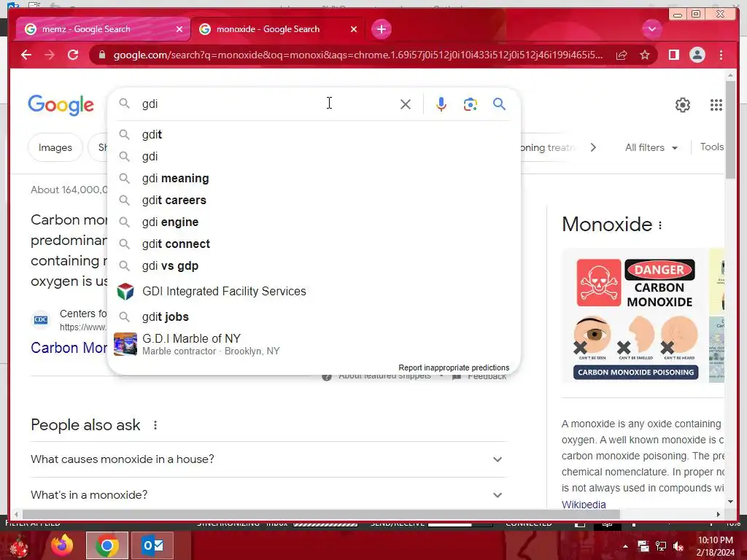Click the Start button ornament icon
The height and width of the screenshot is (560, 747).
(18, 547)
